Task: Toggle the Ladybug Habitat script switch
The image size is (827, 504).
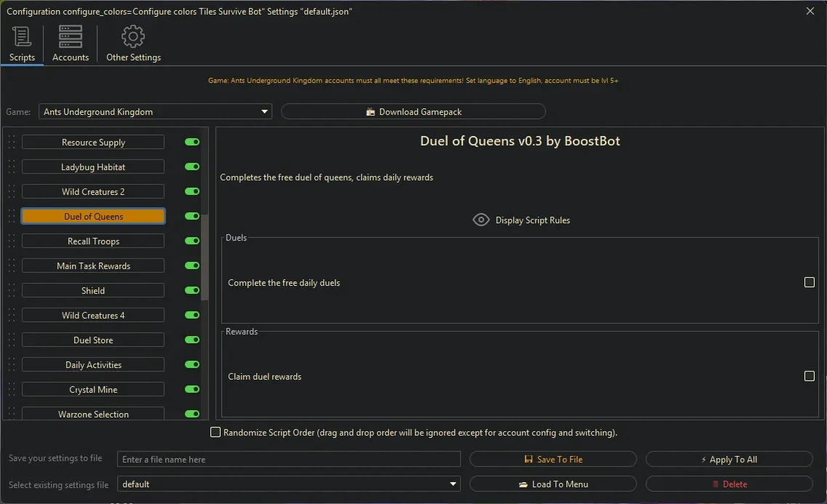Action: [192, 167]
